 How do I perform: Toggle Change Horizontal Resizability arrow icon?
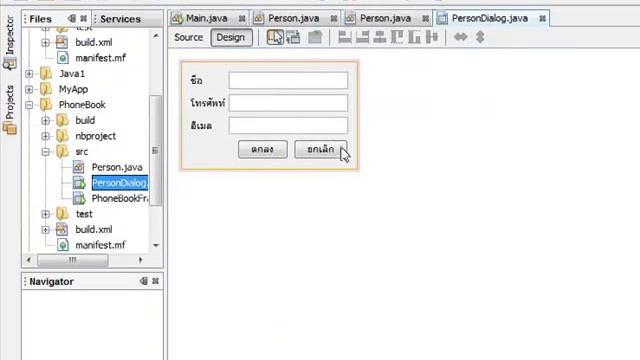click(x=460, y=37)
